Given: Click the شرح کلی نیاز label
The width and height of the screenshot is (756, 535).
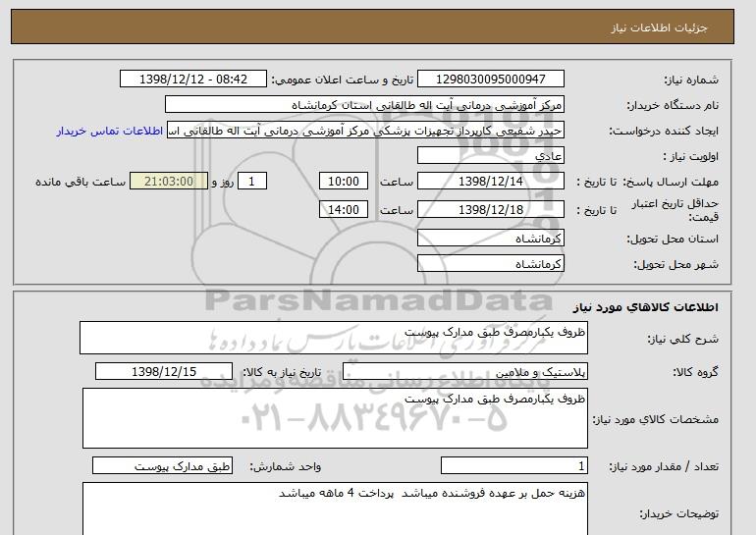Looking at the screenshot, I should pyautogui.click(x=682, y=339).
